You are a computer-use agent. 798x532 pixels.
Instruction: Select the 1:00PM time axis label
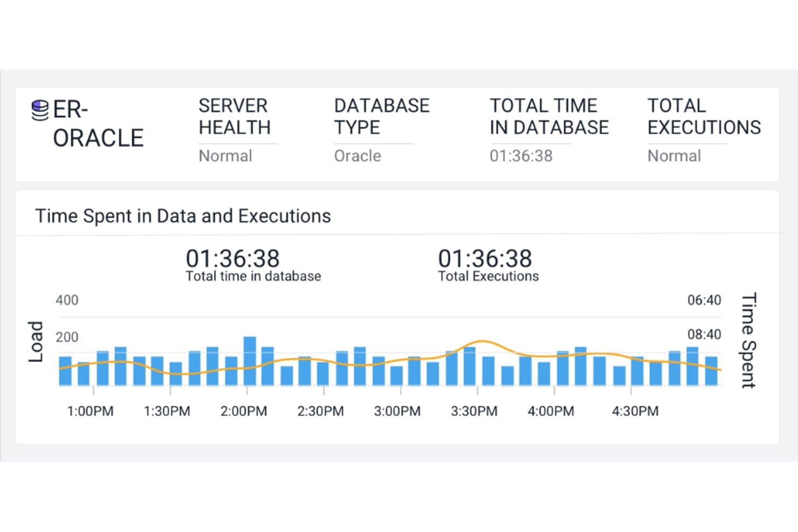(x=90, y=411)
